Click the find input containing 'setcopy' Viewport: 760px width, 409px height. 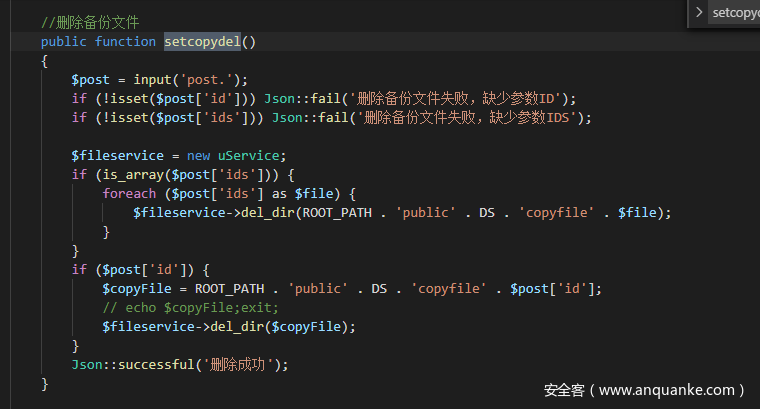click(735, 13)
